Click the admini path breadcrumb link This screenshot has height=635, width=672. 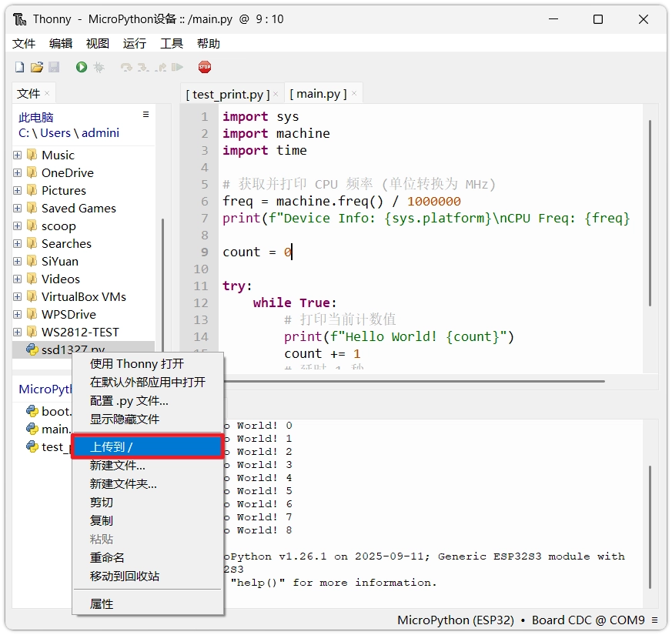coord(100,132)
